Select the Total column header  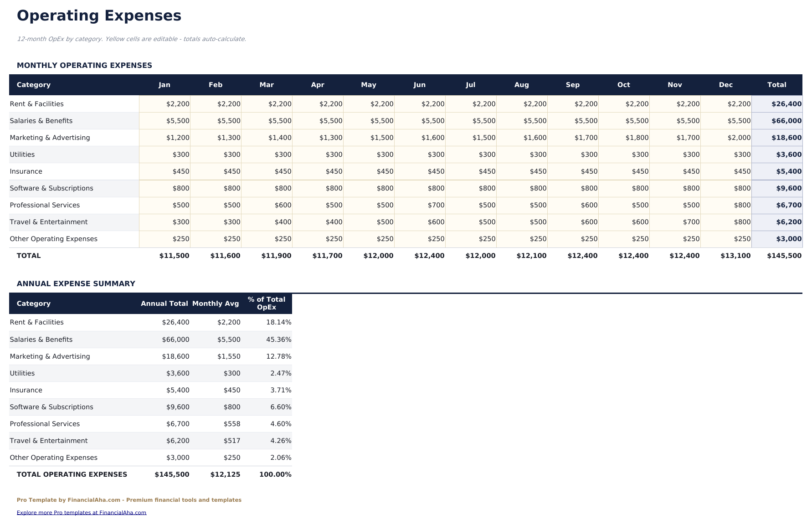click(x=776, y=85)
